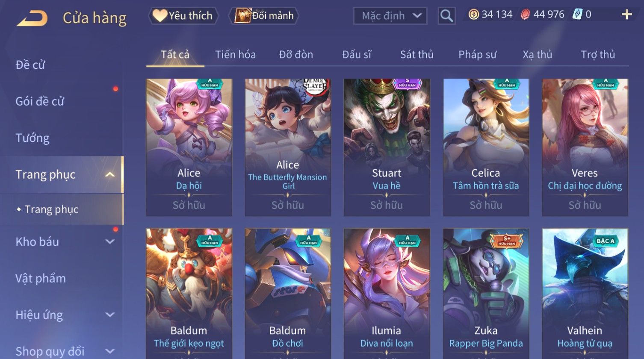Click the golden back arrow icon

[x=32, y=18]
